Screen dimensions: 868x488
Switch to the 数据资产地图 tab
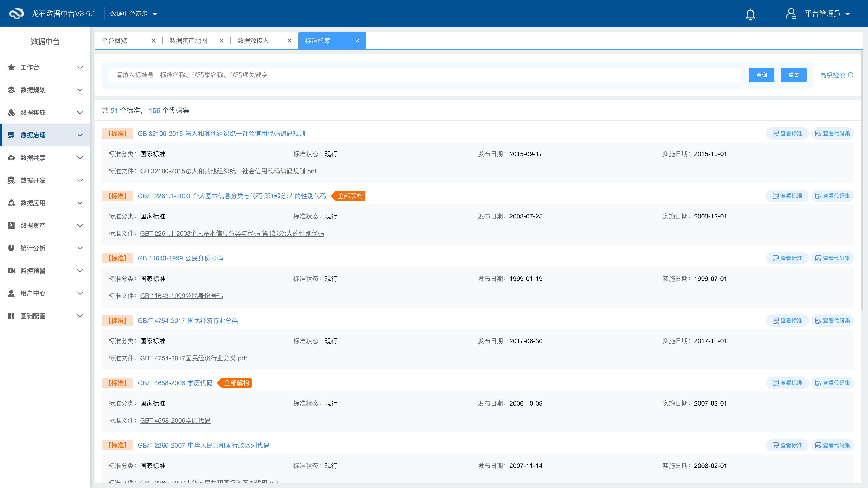(188, 41)
